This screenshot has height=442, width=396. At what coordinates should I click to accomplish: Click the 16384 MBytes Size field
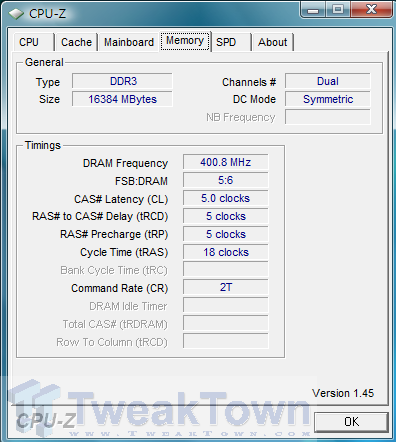pyautogui.click(x=122, y=99)
